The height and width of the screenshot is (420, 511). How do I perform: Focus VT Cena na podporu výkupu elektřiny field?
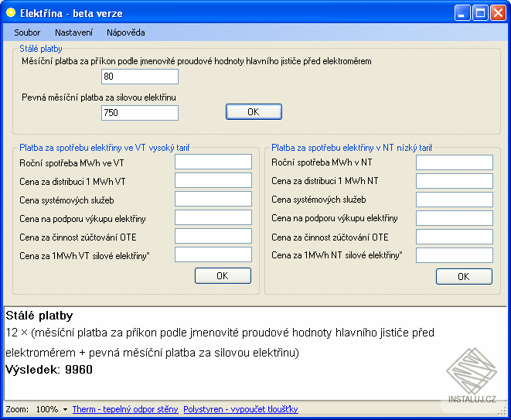(x=213, y=217)
